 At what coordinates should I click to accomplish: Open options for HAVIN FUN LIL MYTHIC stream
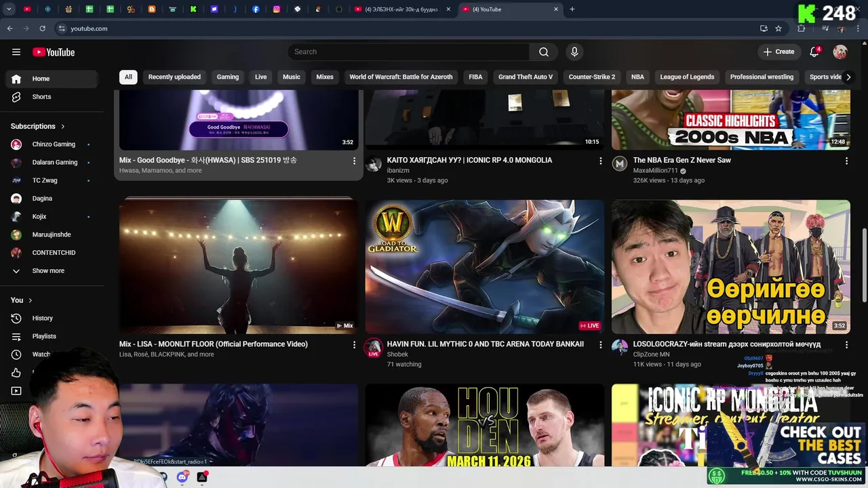pyautogui.click(x=600, y=344)
